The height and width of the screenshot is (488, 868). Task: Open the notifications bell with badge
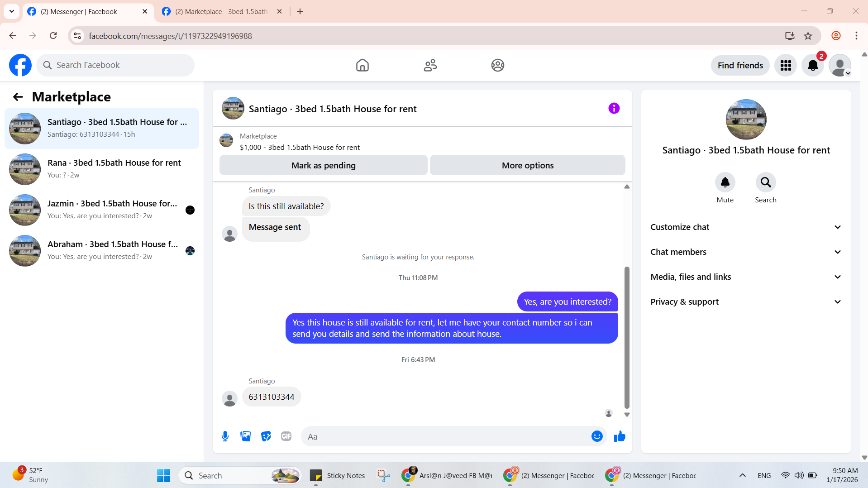[813, 66]
